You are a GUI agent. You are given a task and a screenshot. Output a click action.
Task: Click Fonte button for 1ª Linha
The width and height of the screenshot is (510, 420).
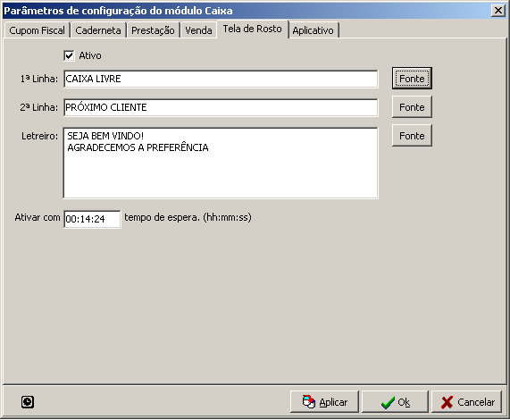point(412,79)
